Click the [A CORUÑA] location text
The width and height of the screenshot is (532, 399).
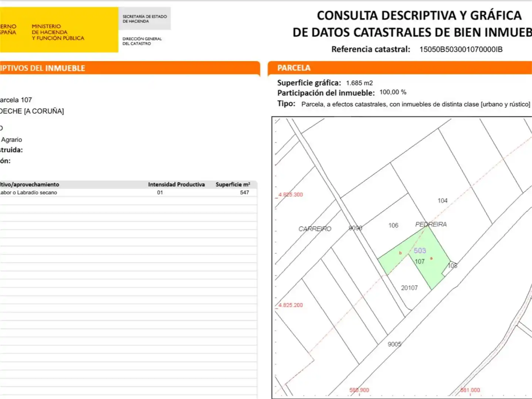tap(44, 111)
